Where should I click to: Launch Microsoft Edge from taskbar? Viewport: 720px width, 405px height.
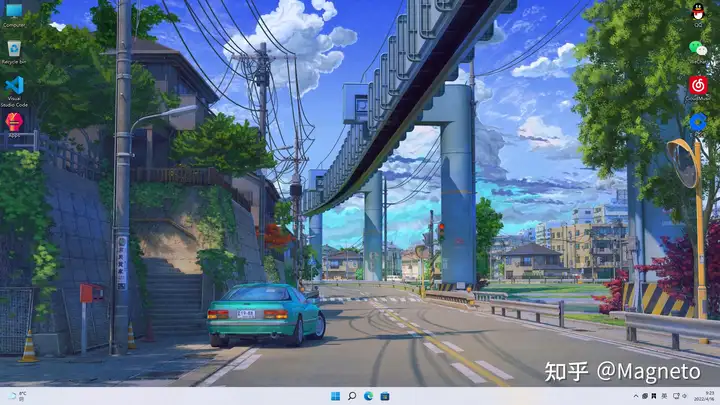[x=368, y=396]
